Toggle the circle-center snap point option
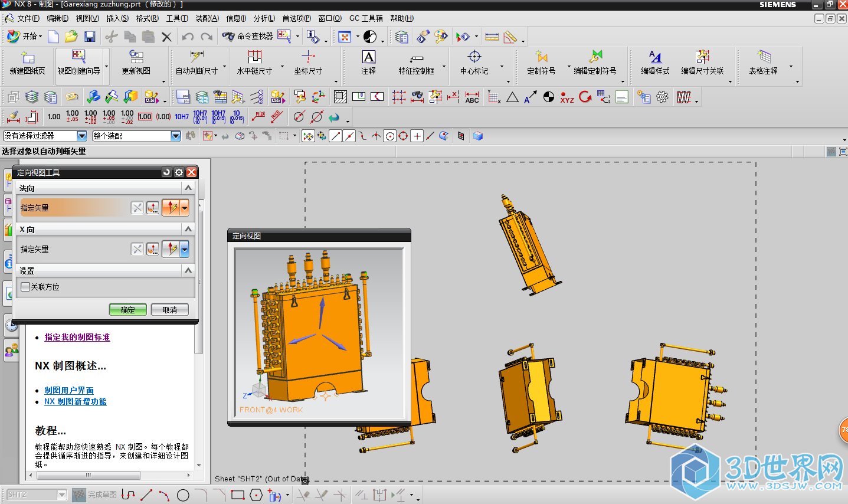848x504 pixels. coord(390,136)
